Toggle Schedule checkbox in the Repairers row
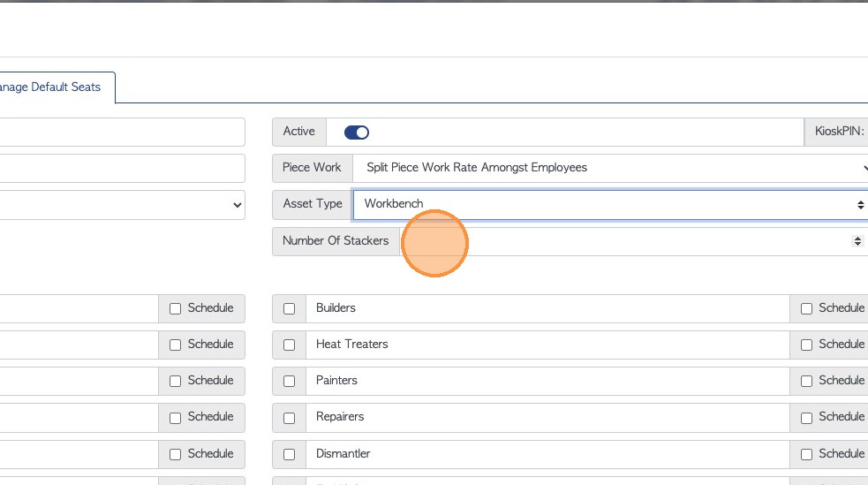 tap(806, 417)
